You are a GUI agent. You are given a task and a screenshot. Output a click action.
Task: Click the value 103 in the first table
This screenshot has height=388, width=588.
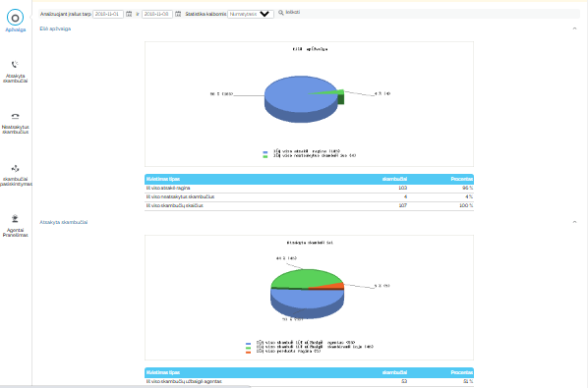pyautogui.click(x=403, y=188)
